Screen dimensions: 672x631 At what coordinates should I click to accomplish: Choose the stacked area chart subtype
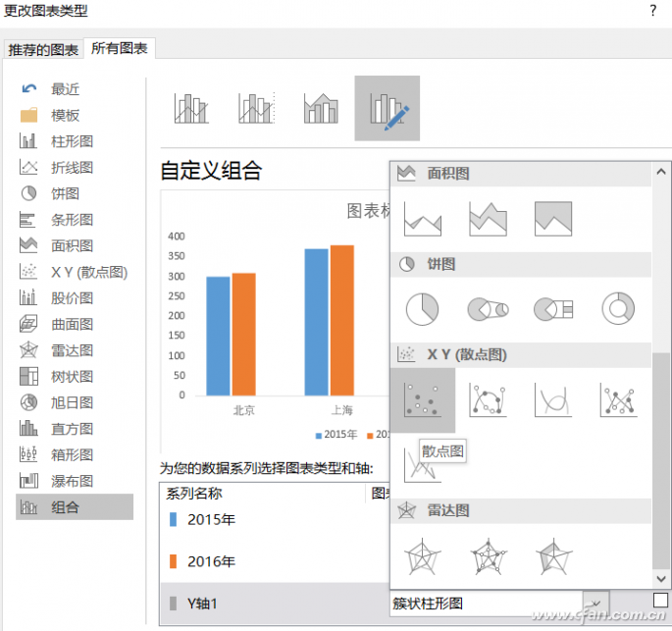click(488, 219)
